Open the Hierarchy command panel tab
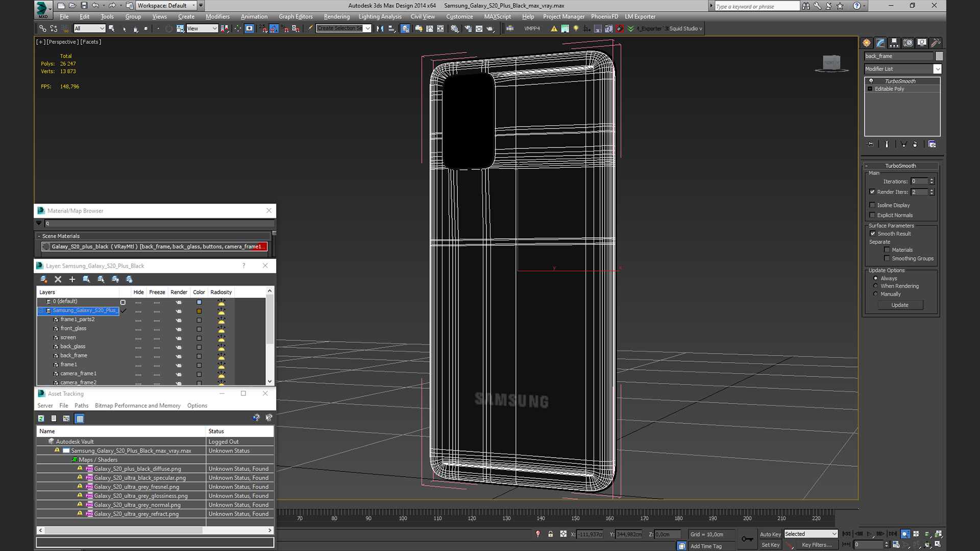 click(x=894, y=43)
